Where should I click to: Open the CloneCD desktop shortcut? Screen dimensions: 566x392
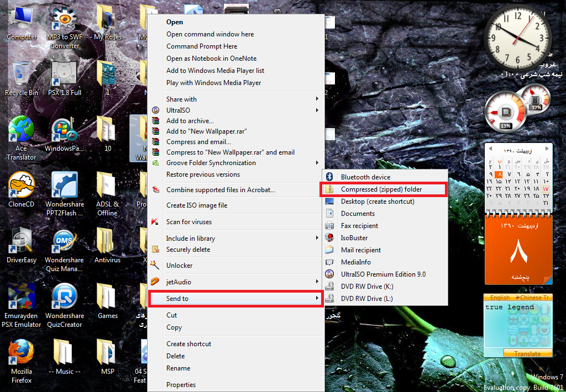point(22,186)
